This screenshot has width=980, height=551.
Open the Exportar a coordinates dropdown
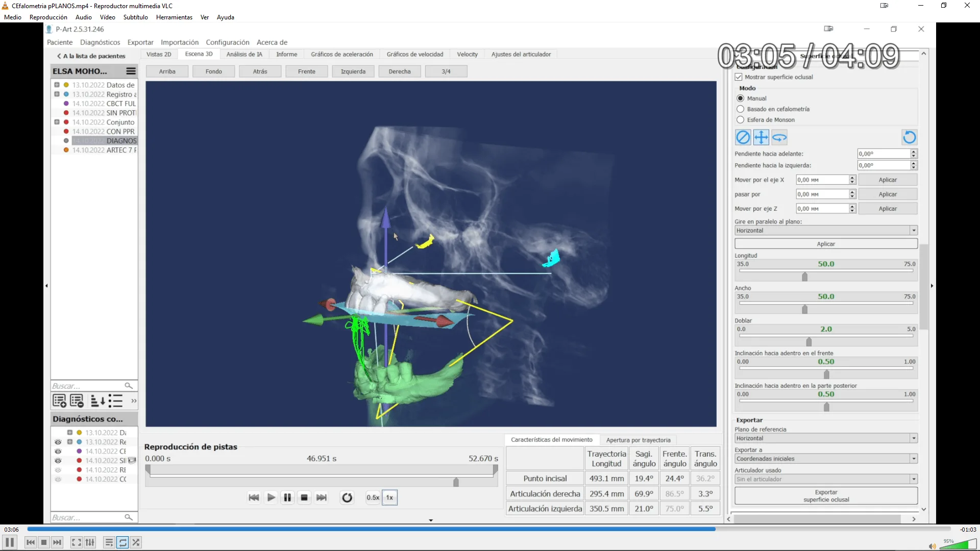(826, 459)
